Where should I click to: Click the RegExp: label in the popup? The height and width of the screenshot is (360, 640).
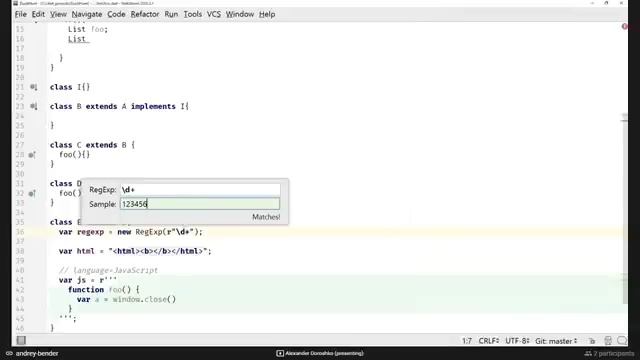[x=102, y=190]
